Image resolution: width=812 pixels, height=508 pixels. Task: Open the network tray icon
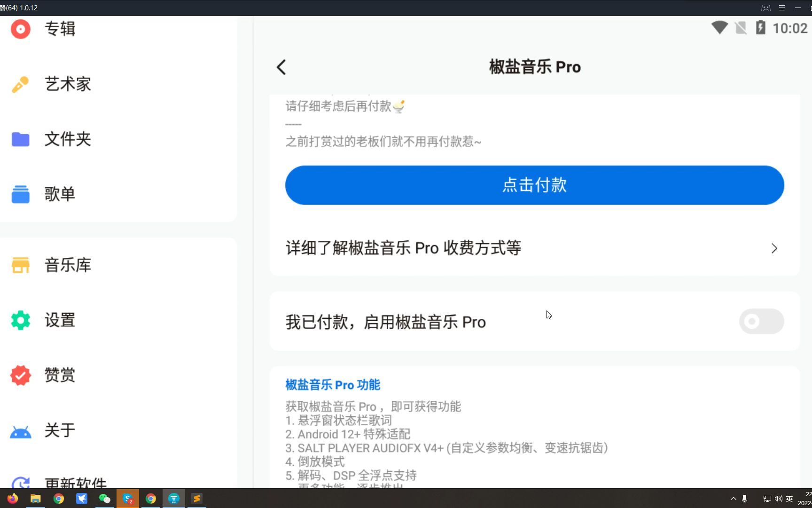767,499
